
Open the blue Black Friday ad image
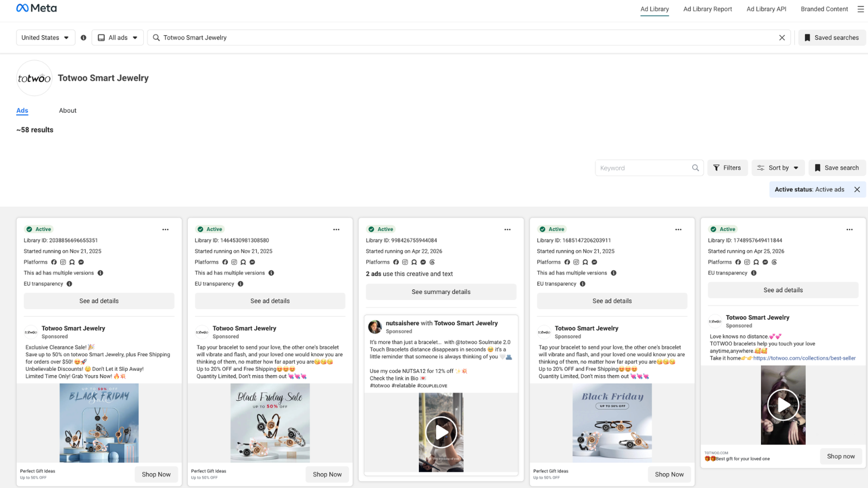[x=99, y=423]
